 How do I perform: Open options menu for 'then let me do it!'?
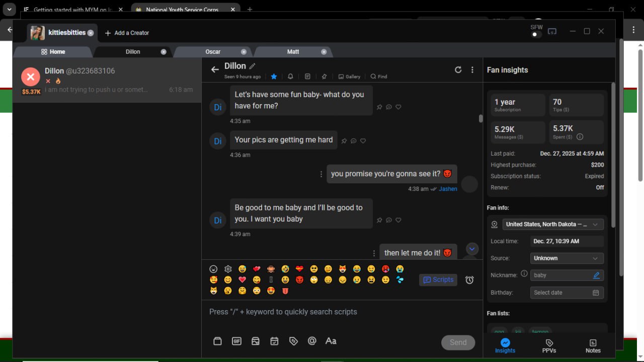(x=374, y=253)
